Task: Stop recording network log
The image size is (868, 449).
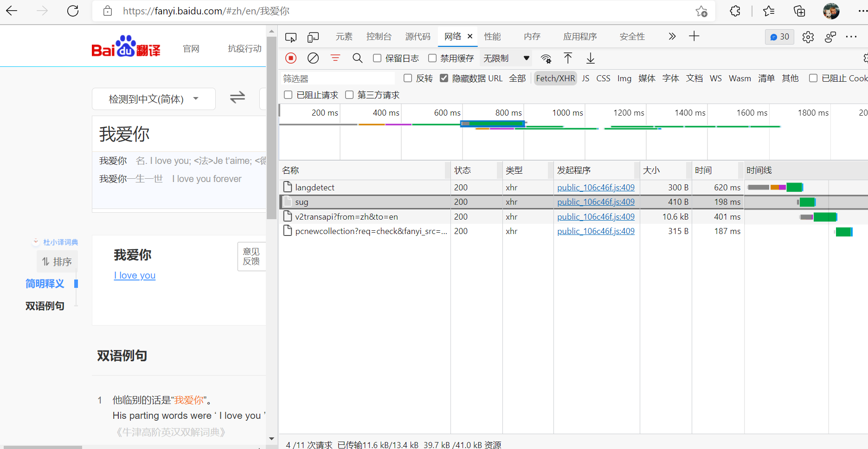Action: pos(291,58)
